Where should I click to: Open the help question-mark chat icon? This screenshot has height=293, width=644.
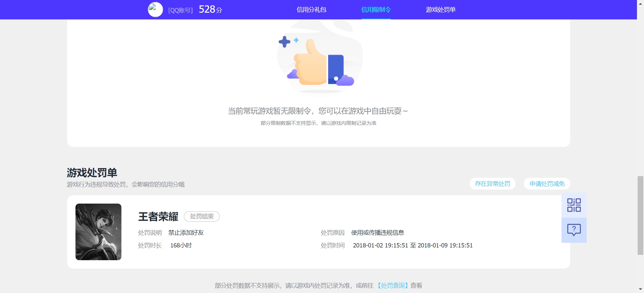574,230
